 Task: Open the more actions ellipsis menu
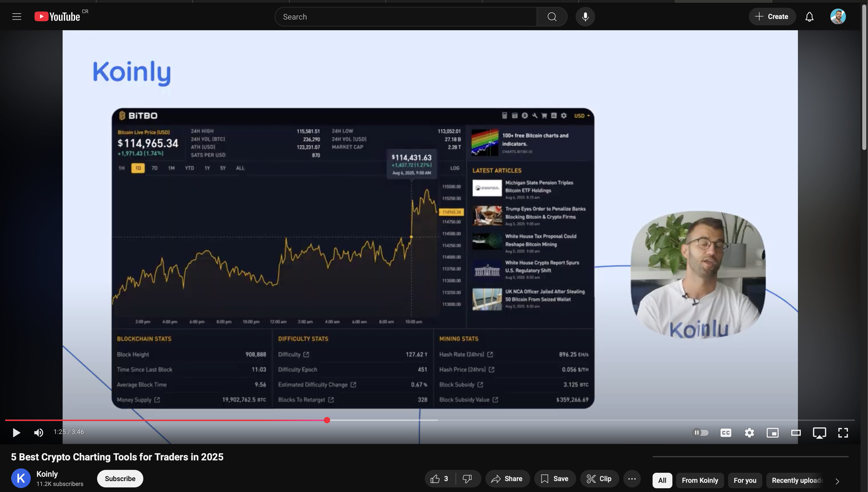[x=632, y=479]
